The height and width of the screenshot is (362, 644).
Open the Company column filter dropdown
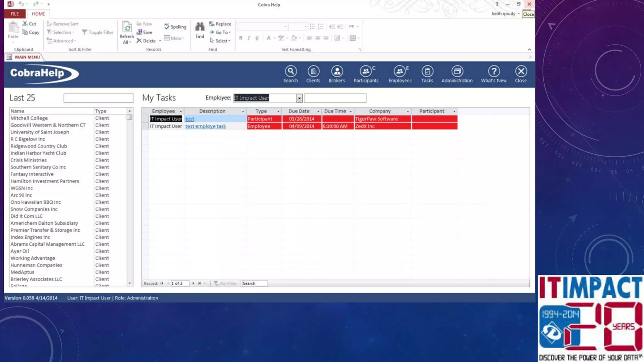coord(408,111)
